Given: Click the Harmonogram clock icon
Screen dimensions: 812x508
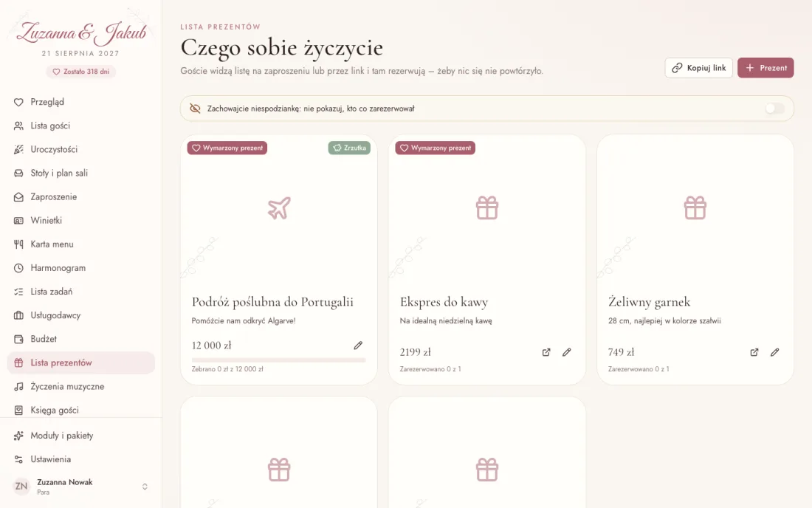Looking at the screenshot, I should [18, 268].
